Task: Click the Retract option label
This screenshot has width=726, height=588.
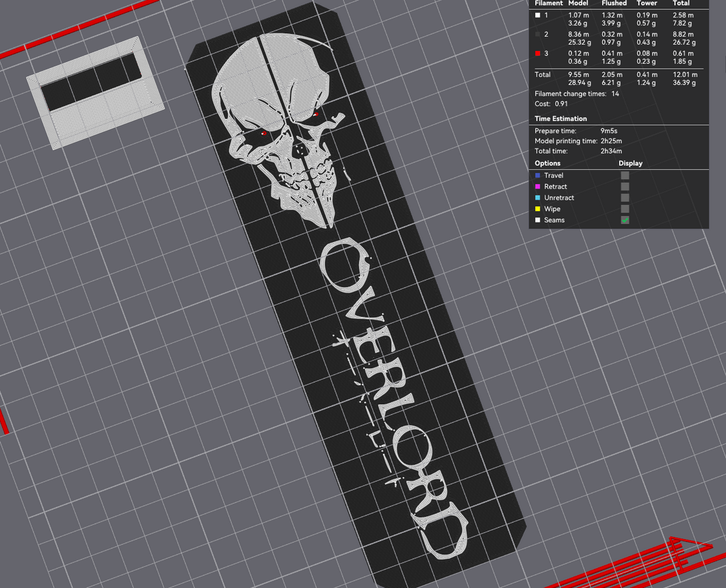Action: [555, 186]
